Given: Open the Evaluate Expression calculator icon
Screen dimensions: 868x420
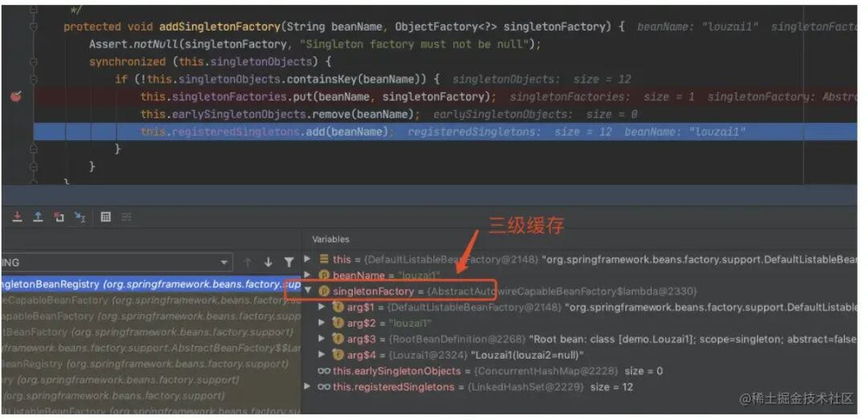Looking at the screenshot, I should point(106,216).
